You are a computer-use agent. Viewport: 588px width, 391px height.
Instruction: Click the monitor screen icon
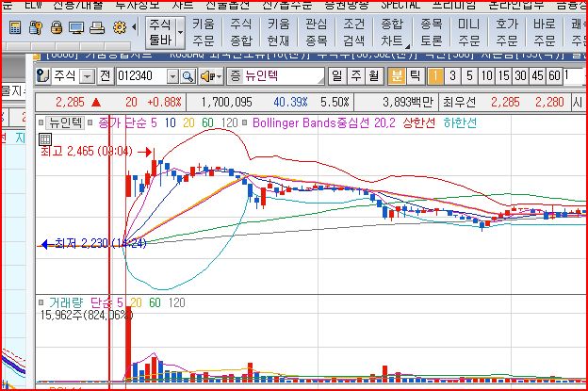74,27
